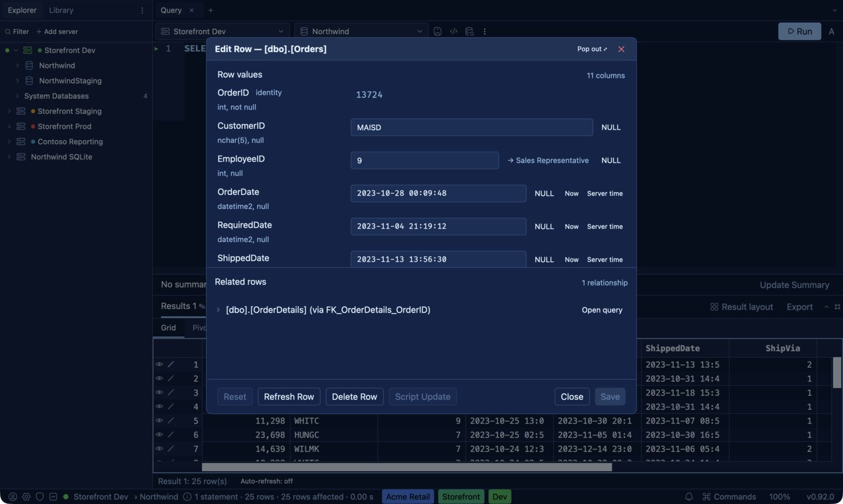Open settings gear in the status bar
The width and height of the screenshot is (843, 504).
26,496
